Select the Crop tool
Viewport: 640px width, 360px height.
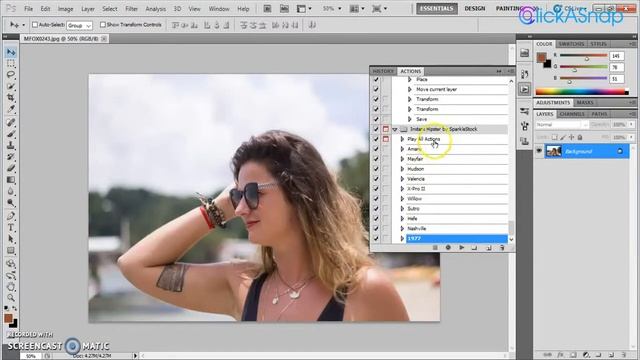coord(11,98)
